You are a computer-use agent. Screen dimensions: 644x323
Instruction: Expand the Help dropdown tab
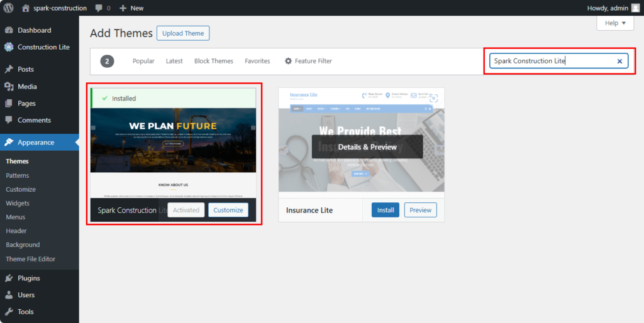click(614, 23)
